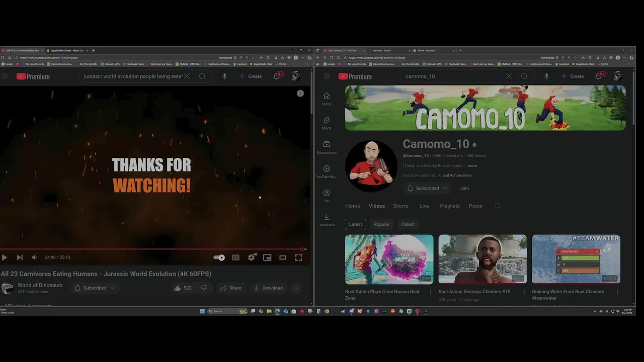Toggle theater mode in video player
This screenshot has width=644, height=362.
[x=283, y=257]
